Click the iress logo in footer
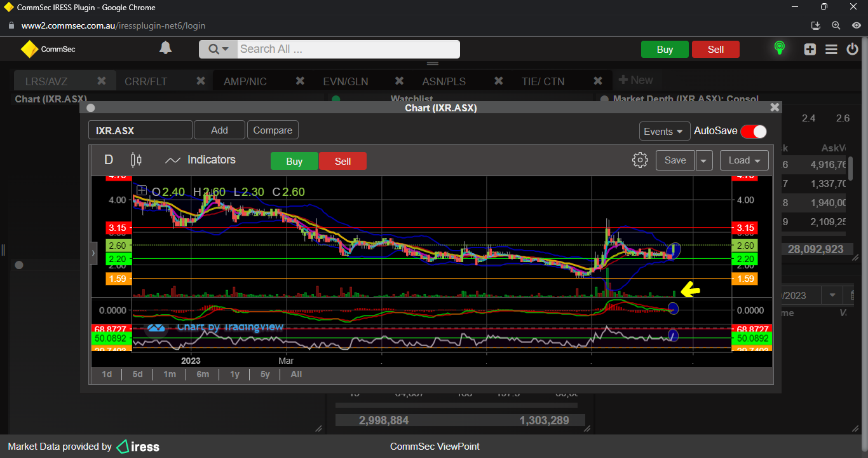The height and width of the screenshot is (458, 868). point(138,447)
